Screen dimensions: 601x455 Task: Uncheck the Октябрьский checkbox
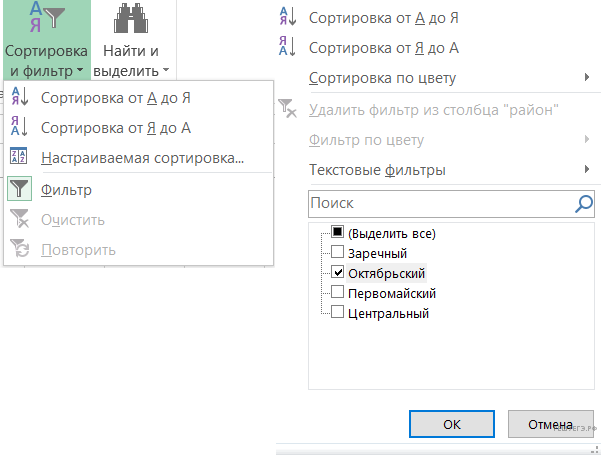[x=338, y=273]
